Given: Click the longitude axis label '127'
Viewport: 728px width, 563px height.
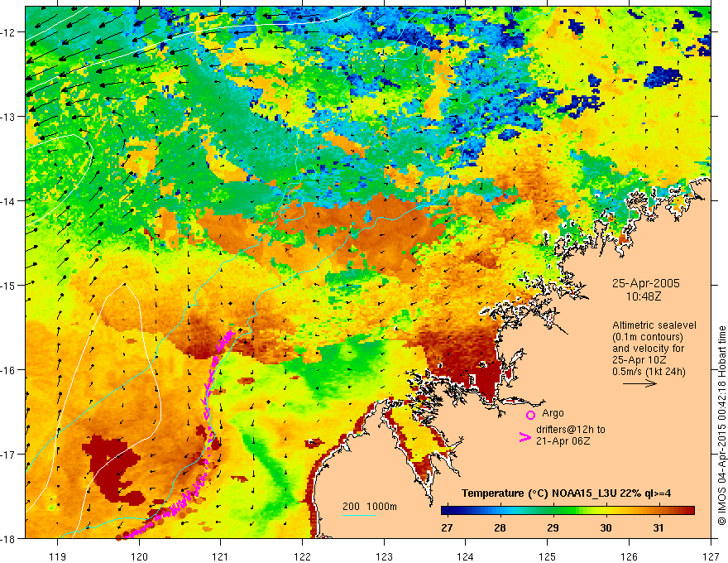Looking at the screenshot, I should pyautogui.click(x=711, y=556).
